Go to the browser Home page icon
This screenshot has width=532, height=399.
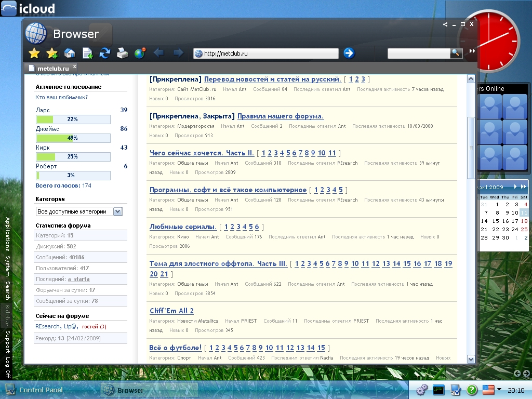click(70, 53)
